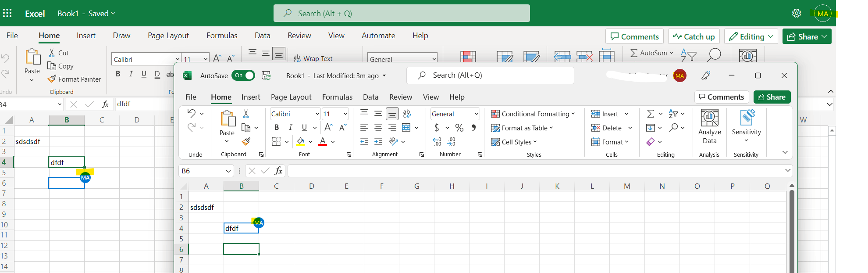Apply yellow fill color in desktop Excel
The width and height of the screenshot is (868, 273).
click(x=301, y=141)
